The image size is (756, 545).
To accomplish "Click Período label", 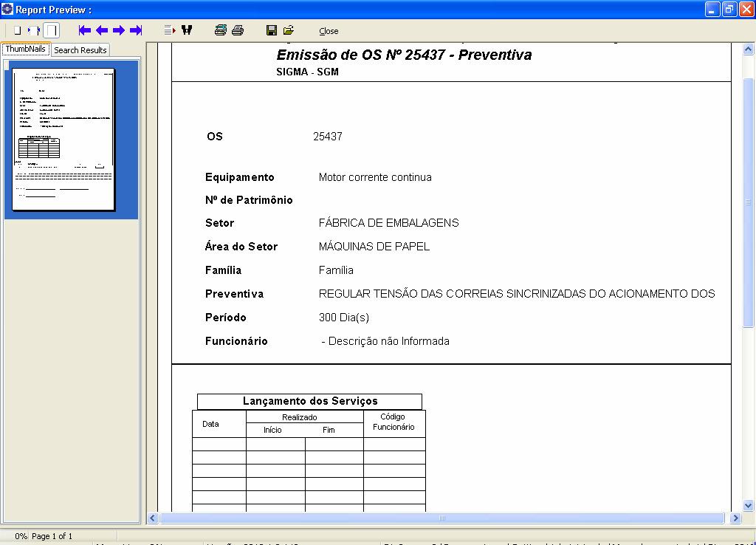I will pos(226,318).
